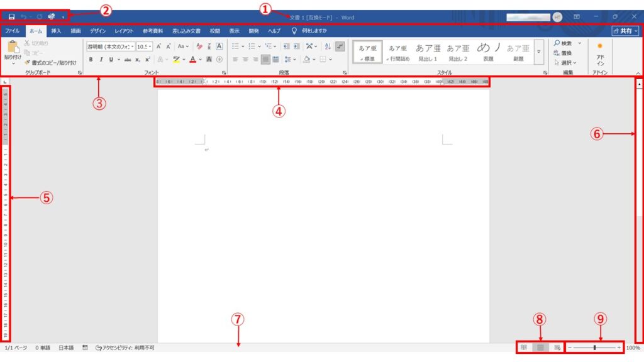
Task: Click the 共有 (Share) button
Action: pos(625,30)
